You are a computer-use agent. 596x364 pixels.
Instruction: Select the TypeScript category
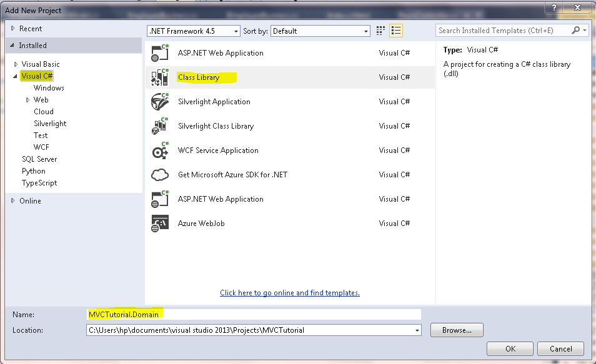(39, 183)
